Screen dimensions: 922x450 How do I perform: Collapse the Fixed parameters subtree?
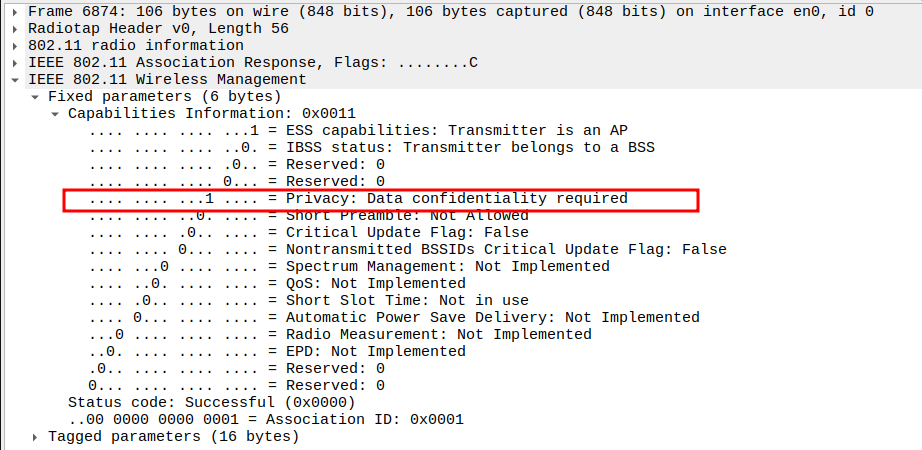point(35,97)
